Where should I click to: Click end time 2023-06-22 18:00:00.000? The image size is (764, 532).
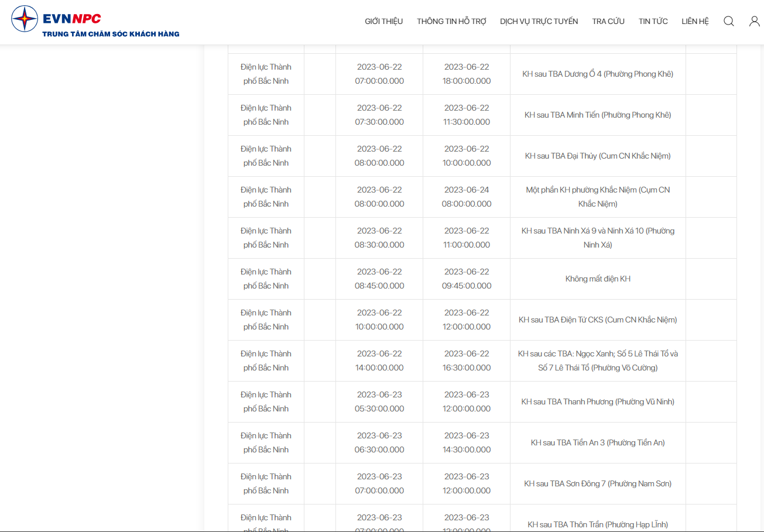click(467, 74)
